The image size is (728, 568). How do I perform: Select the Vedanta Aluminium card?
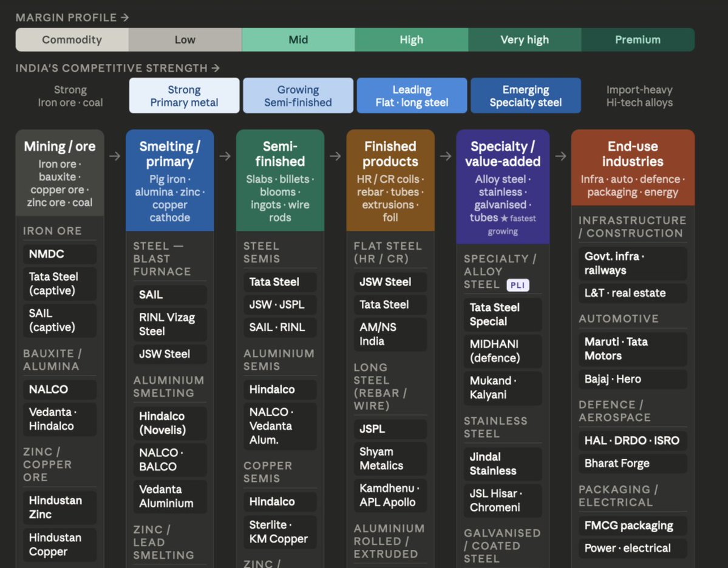point(170,497)
